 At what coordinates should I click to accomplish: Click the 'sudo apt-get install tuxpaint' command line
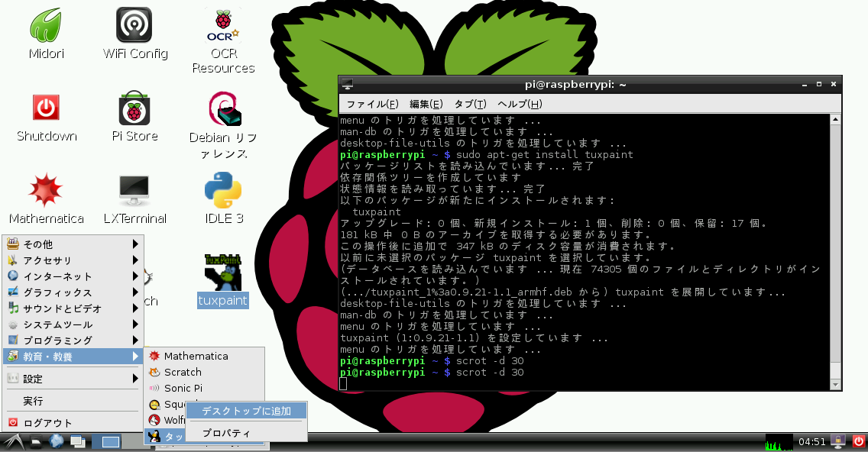[x=544, y=154]
